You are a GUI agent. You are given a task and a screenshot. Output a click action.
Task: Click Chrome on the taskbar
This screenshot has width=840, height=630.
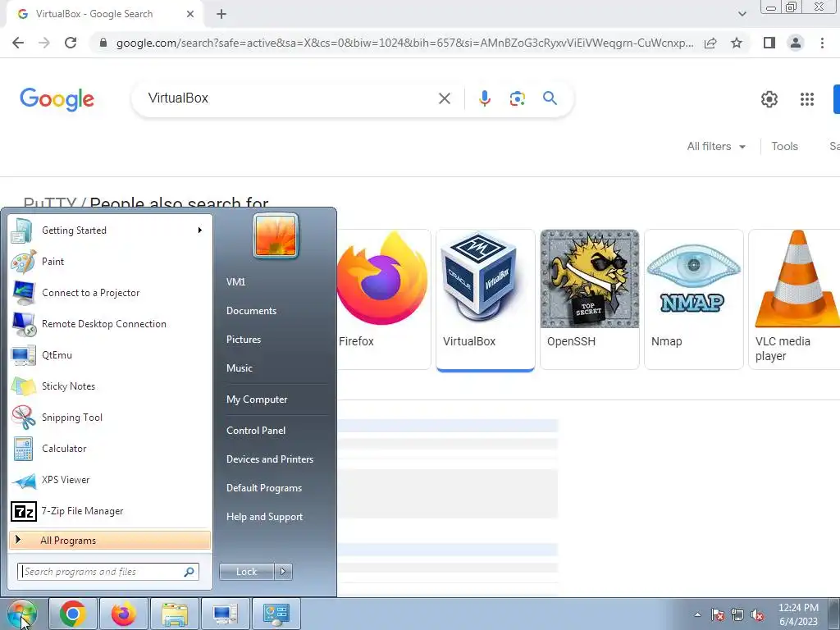pos(73,614)
